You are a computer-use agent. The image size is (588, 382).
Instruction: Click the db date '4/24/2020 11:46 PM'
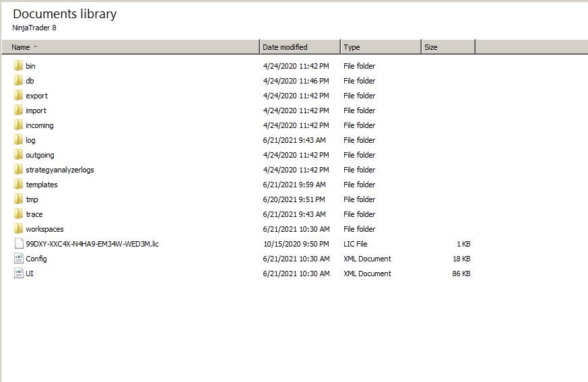296,81
